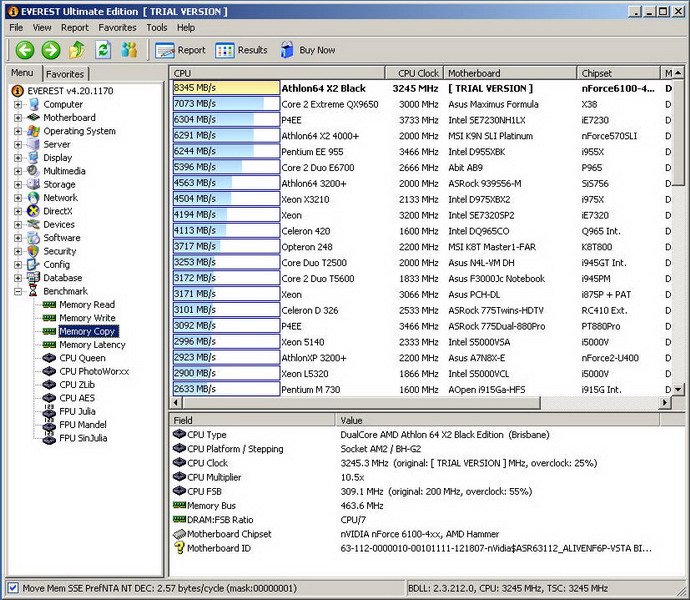Expand the Operating System node
Screen dimensions: 690x600
[x=18, y=131]
